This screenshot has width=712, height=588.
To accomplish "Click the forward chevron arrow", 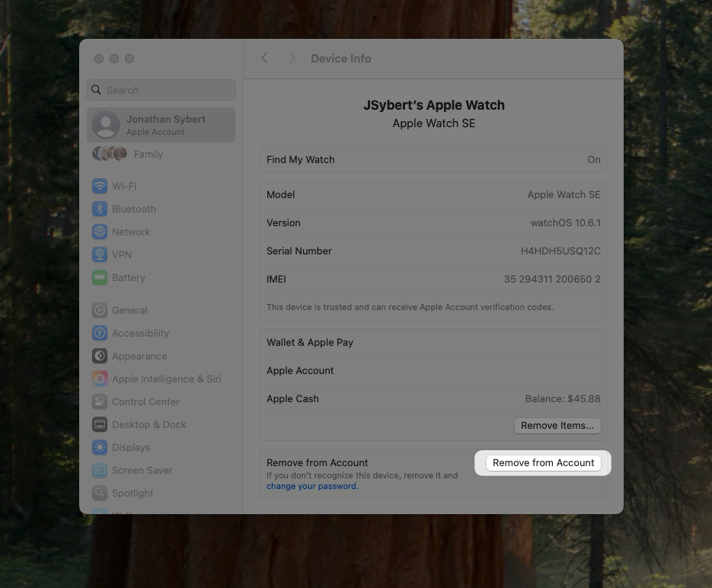I will pos(292,59).
